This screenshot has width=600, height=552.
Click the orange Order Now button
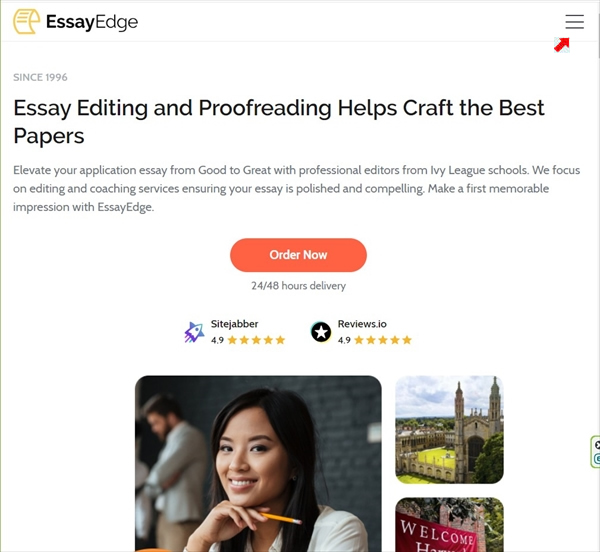(298, 255)
